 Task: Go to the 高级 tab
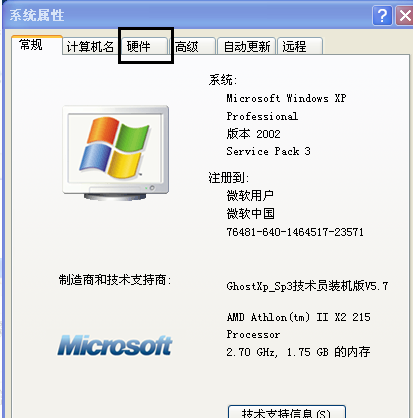tap(193, 46)
